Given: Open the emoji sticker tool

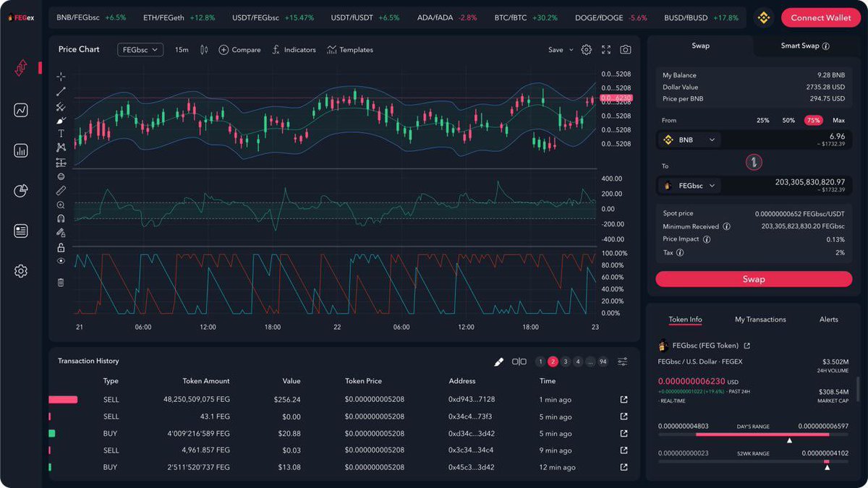Looking at the screenshot, I should pyautogui.click(x=61, y=176).
